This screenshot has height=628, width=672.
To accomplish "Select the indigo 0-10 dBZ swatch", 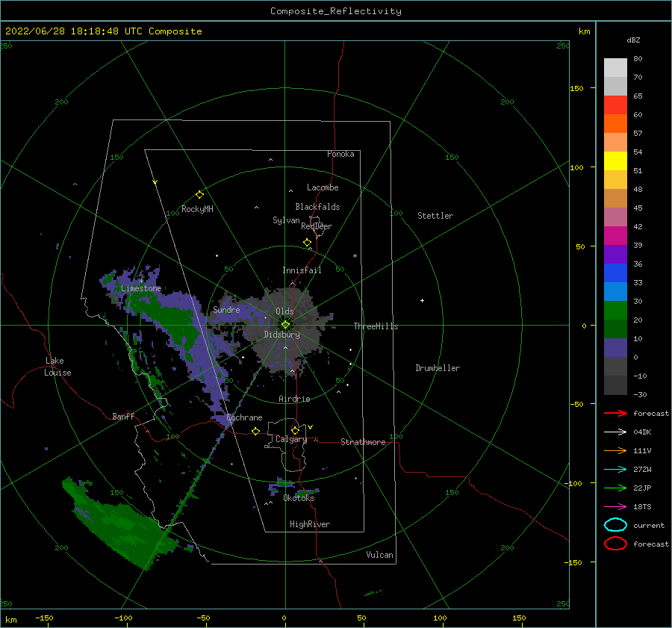I will (615, 348).
